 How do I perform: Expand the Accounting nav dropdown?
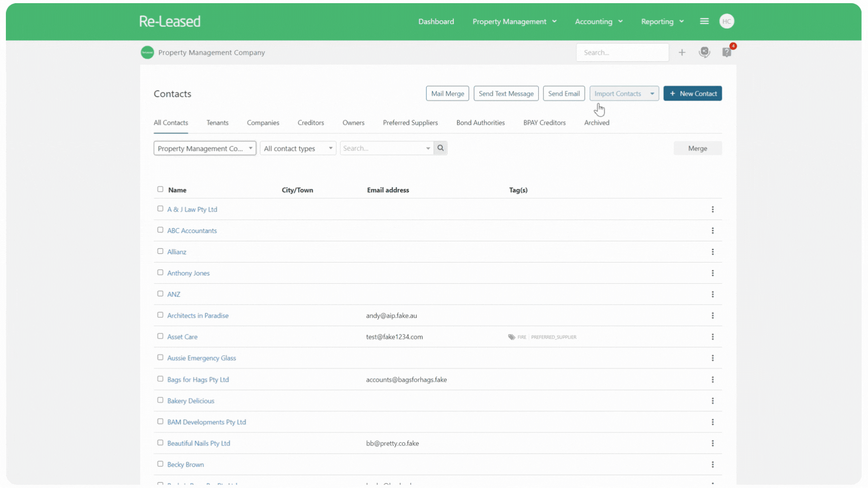point(599,21)
